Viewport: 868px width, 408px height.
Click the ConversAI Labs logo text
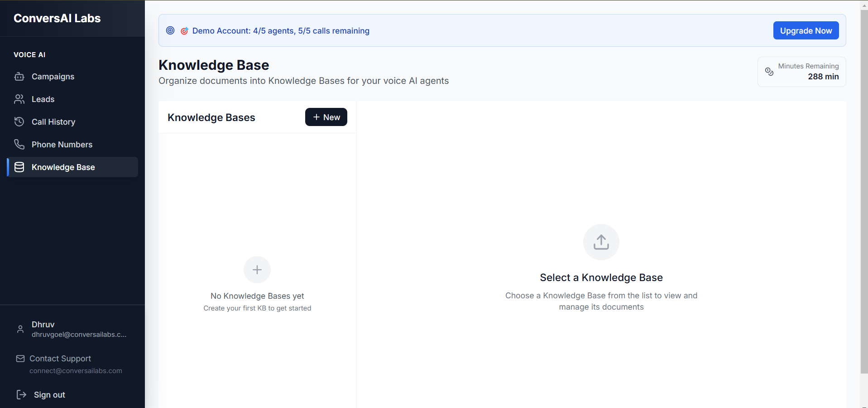pos(57,18)
